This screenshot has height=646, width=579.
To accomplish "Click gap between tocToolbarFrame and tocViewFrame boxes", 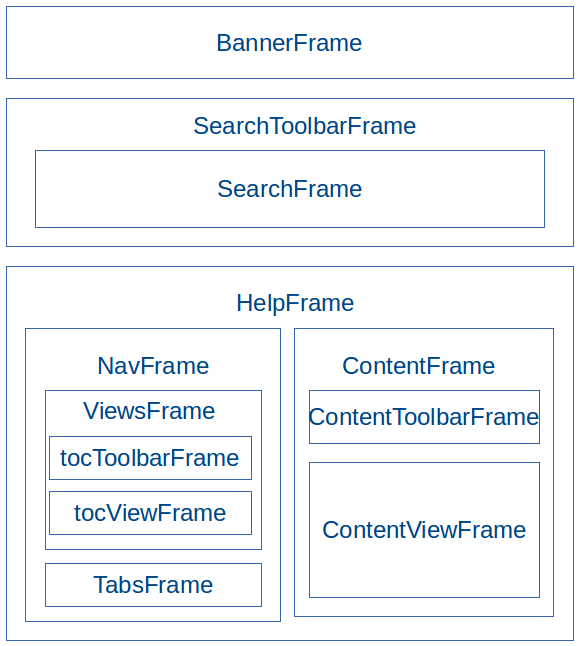I will point(150,485).
